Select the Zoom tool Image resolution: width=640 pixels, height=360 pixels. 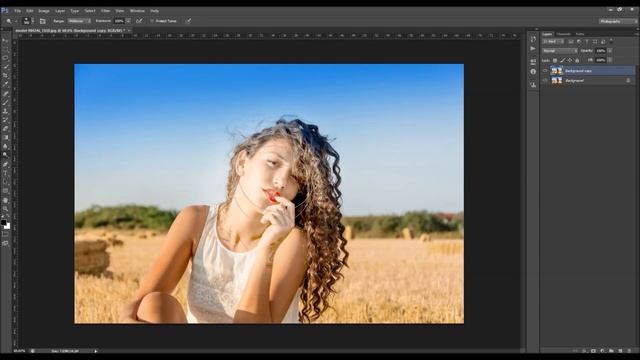tap(5, 209)
